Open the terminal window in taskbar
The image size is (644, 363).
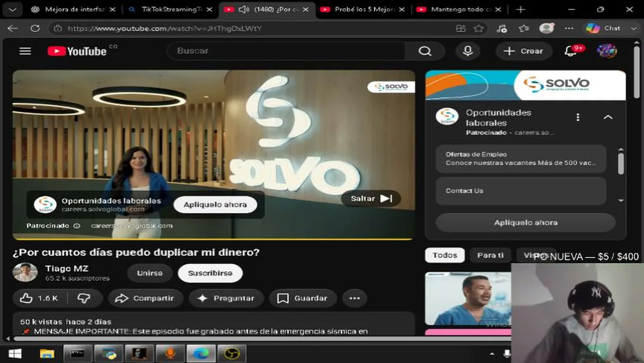point(78,353)
